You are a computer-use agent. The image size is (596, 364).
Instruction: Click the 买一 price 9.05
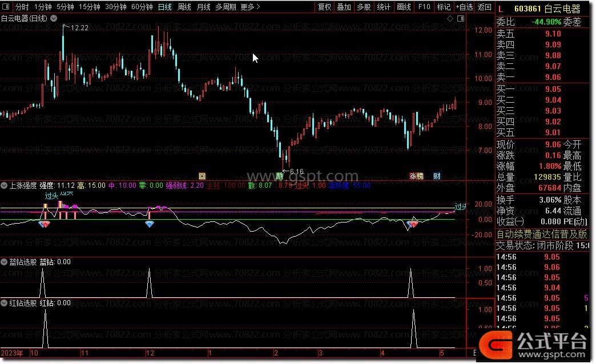coord(553,90)
